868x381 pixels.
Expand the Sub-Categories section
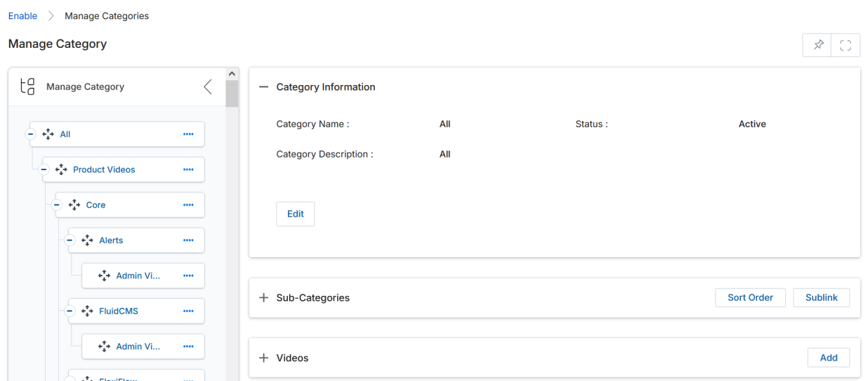click(264, 298)
